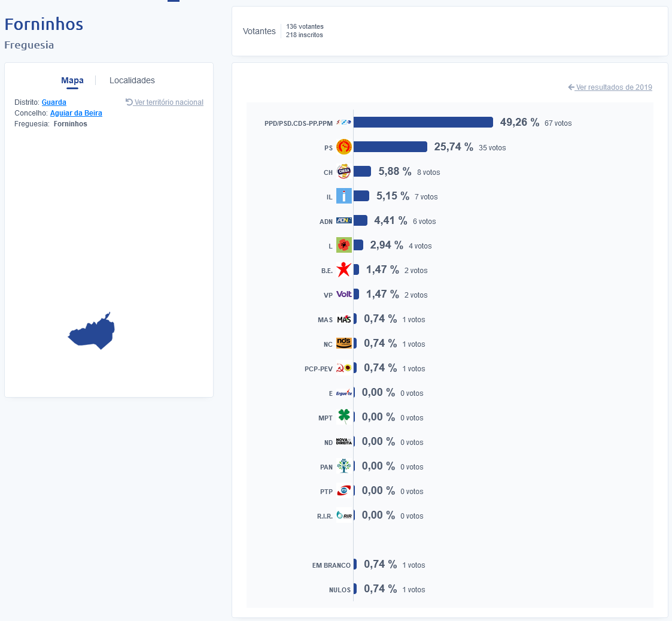
Task: Click the Livre poppy logo
Action: [343, 246]
